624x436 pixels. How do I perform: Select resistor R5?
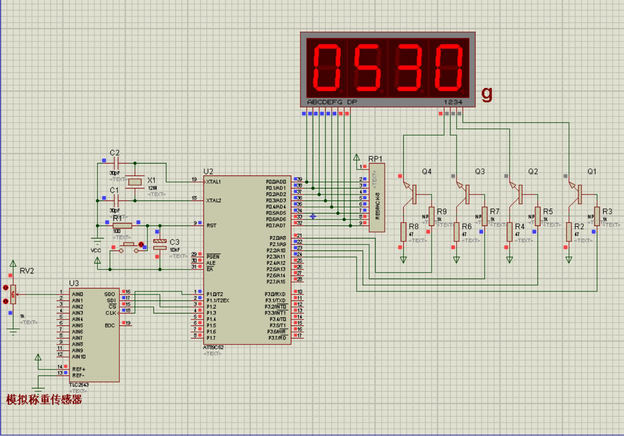tap(538, 216)
